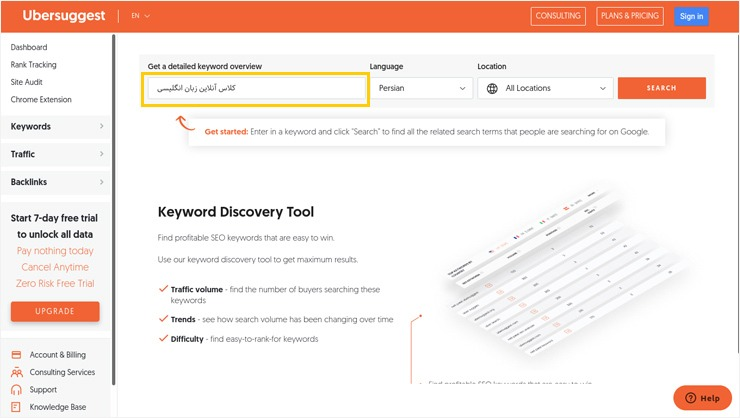740x418 pixels.
Task: Click the Sign in button
Action: [691, 17]
